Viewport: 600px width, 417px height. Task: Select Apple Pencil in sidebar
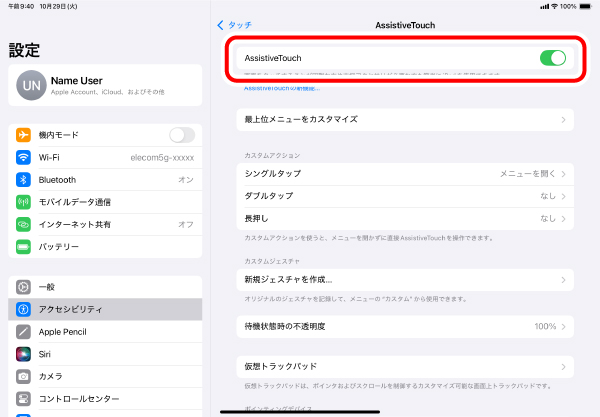coord(105,332)
